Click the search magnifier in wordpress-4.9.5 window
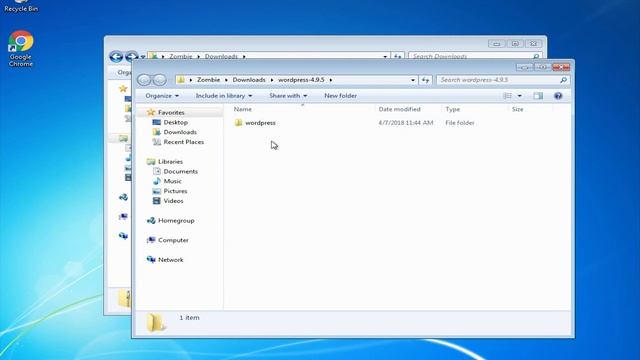 tap(563, 80)
